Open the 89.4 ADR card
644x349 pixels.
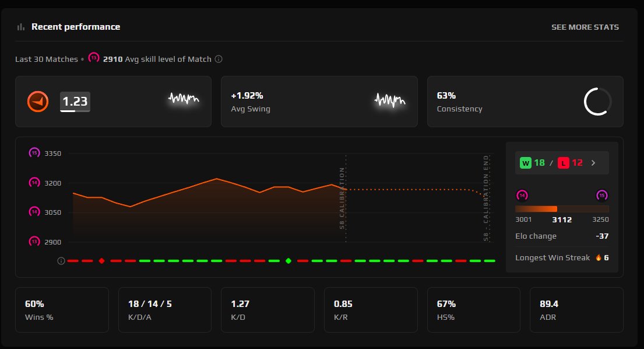576,309
